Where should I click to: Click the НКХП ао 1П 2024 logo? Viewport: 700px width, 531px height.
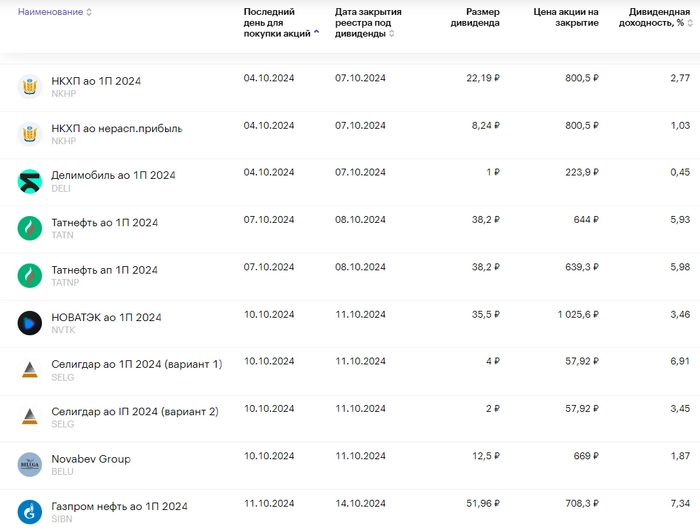(x=30, y=86)
